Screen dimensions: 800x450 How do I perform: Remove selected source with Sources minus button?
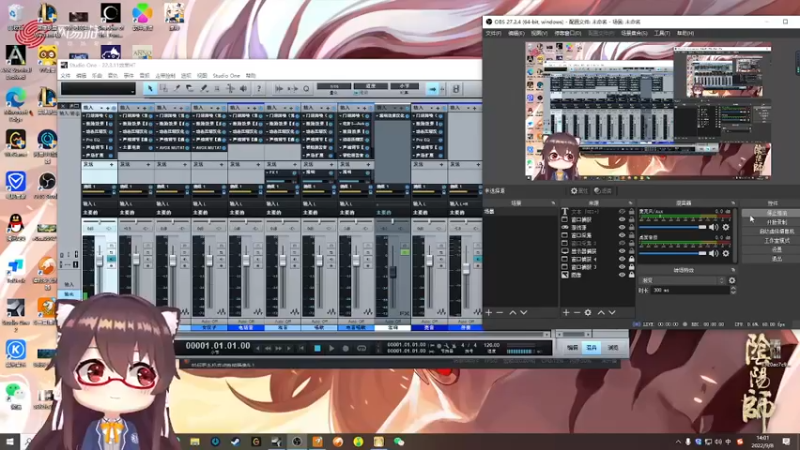point(577,312)
